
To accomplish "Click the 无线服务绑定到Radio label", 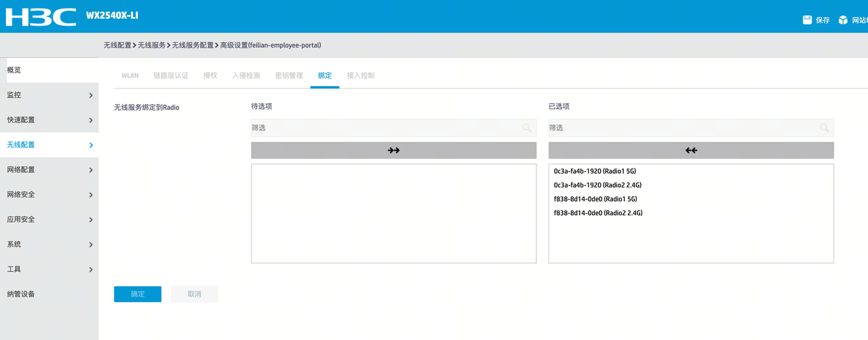I will pyautogui.click(x=146, y=107).
